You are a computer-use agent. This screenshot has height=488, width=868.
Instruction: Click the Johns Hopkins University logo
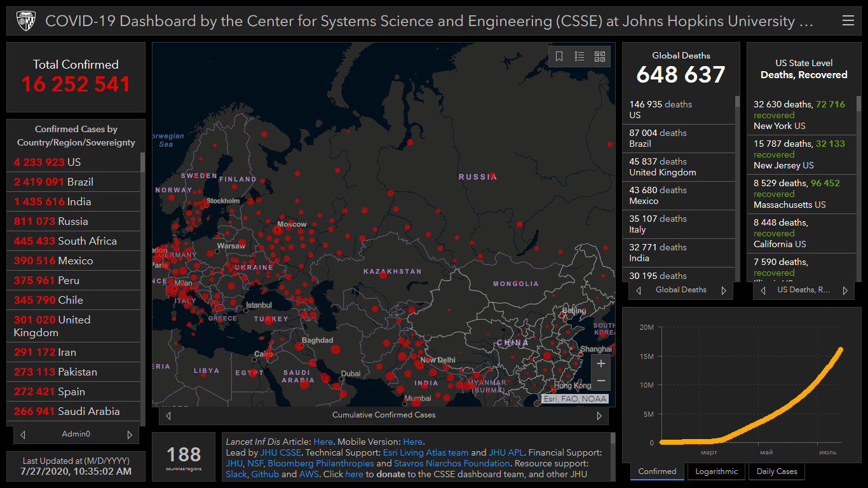(25, 21)
